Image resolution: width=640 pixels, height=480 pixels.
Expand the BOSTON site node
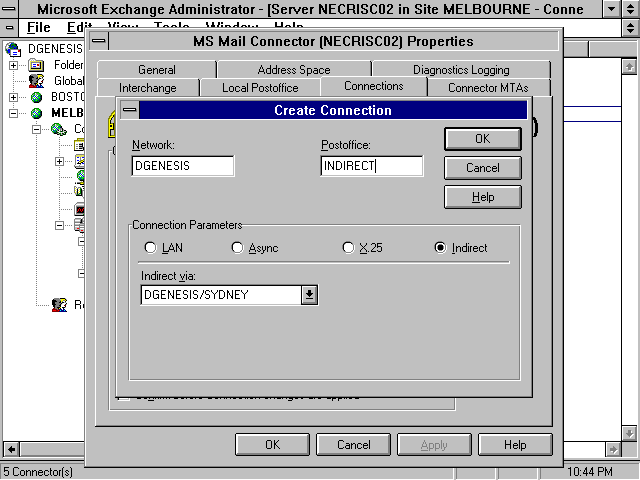click(x=13, y=97)
